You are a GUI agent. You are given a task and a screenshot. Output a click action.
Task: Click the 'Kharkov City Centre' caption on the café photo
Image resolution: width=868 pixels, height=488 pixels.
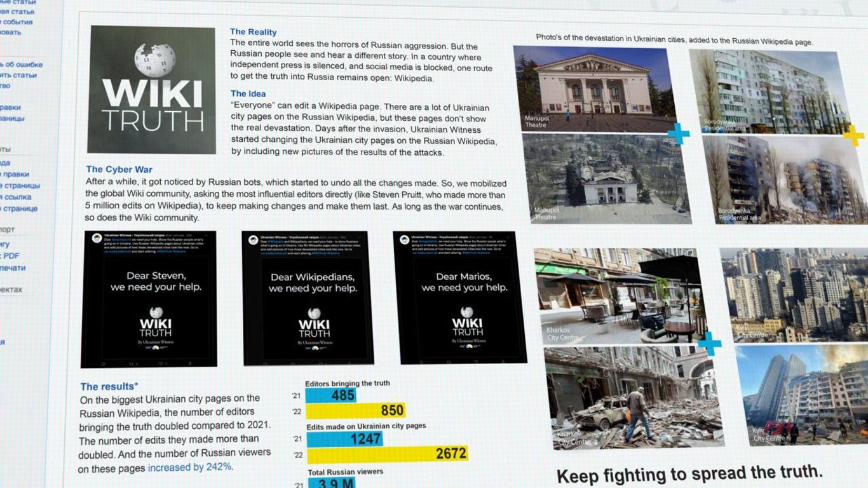click(563, 334)
